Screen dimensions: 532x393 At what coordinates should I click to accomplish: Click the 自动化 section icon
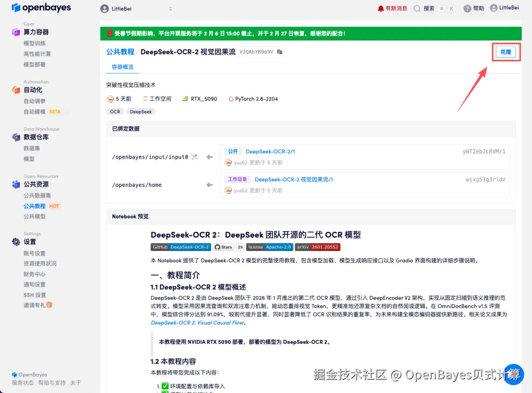tap(16, 90)
